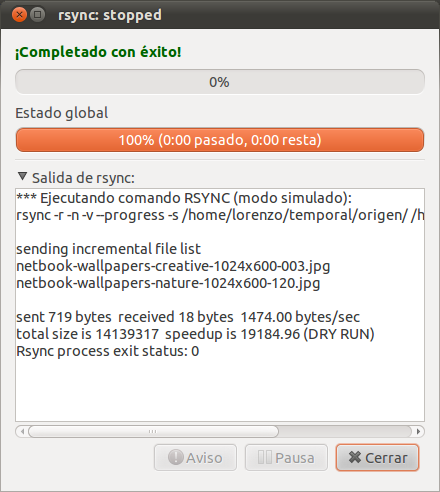The image size is (440, 492).
Task: Click the orange Estado global progress bar
Action: [220, 140]
